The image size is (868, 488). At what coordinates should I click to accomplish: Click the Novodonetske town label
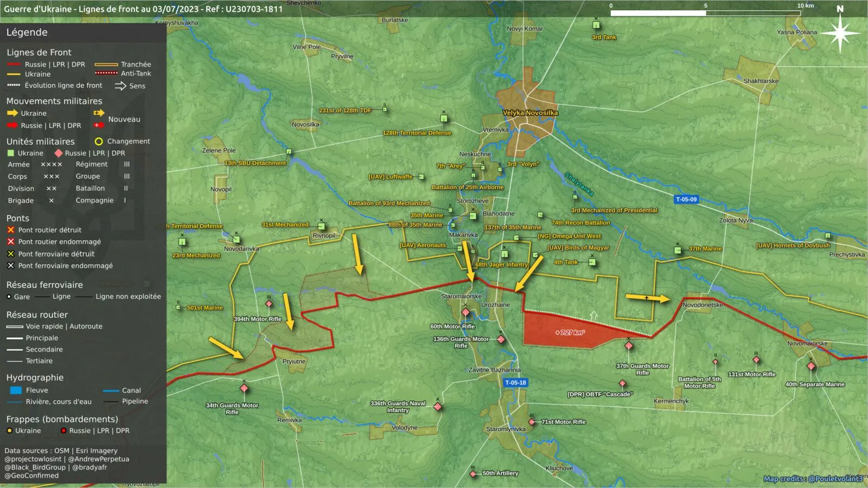pyautogui.click(x=703, y=305)
